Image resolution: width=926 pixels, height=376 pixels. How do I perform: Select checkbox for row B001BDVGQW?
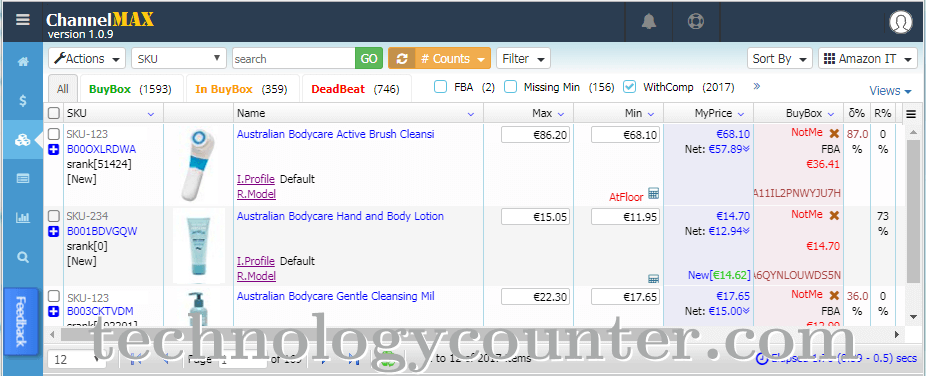click(x=54, y=216)
